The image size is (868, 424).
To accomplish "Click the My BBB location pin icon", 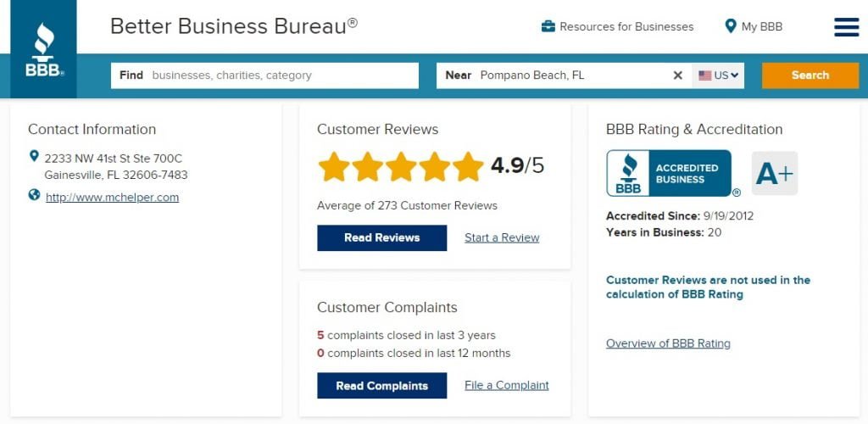I will tap(730, 26).
